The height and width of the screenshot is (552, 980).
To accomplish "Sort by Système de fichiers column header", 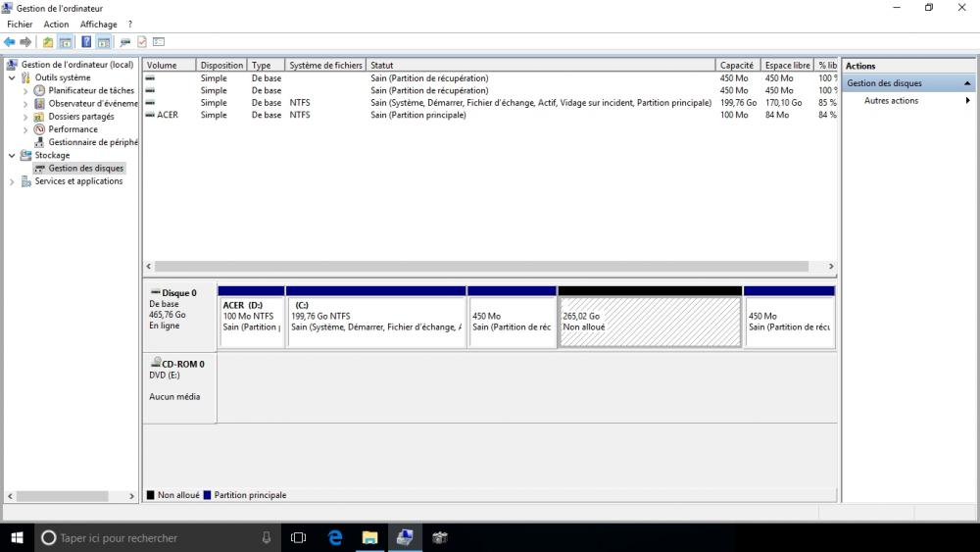I will pos(325,65).
